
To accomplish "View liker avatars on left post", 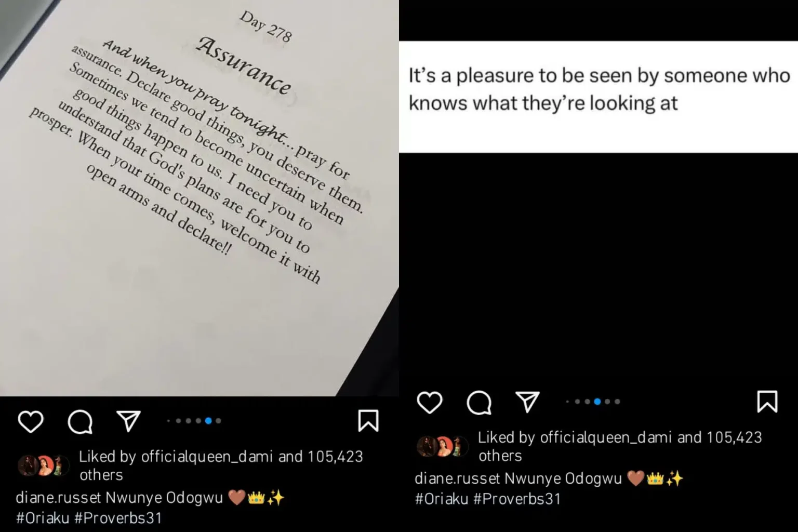I will coord(44,465).
